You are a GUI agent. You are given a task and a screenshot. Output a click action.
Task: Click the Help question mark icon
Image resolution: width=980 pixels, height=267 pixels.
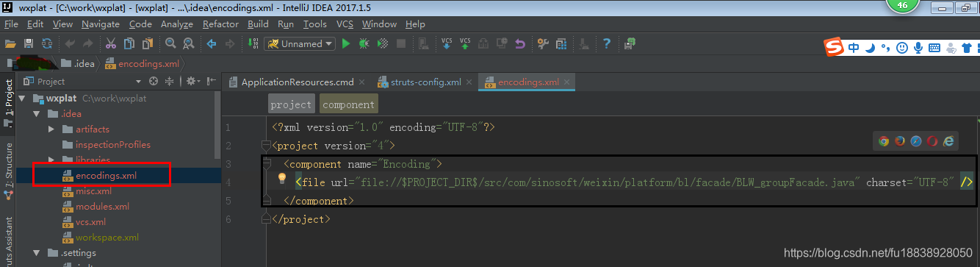pos(607,43)
